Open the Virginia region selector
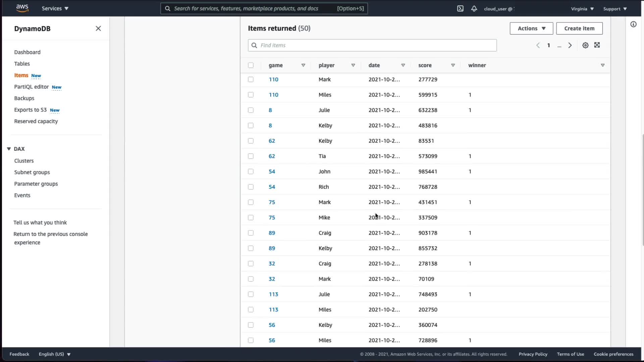Screen dimensions: 644x362 [582, 9]
